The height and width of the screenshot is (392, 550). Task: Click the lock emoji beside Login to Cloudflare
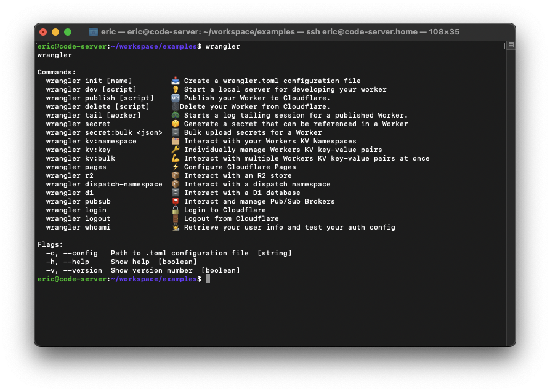pos(176,210)
